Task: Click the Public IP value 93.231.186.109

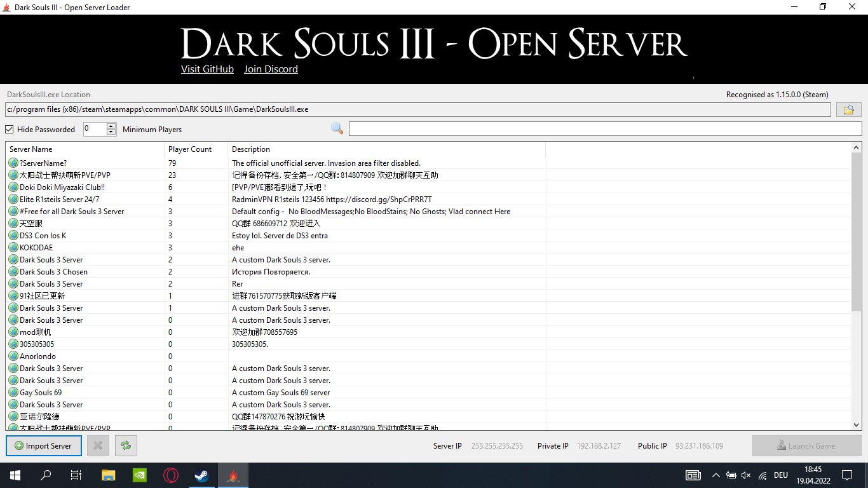Action: [699, 446]
